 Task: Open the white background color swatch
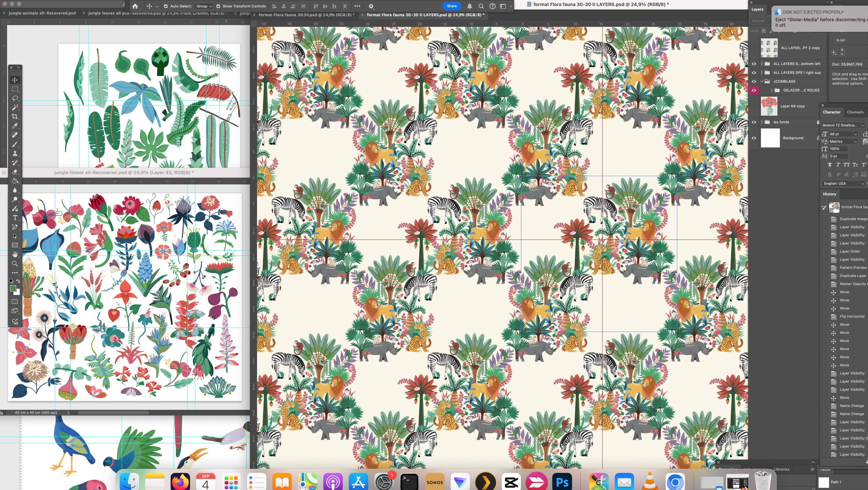pyautogui.click(x=18, y=292)
